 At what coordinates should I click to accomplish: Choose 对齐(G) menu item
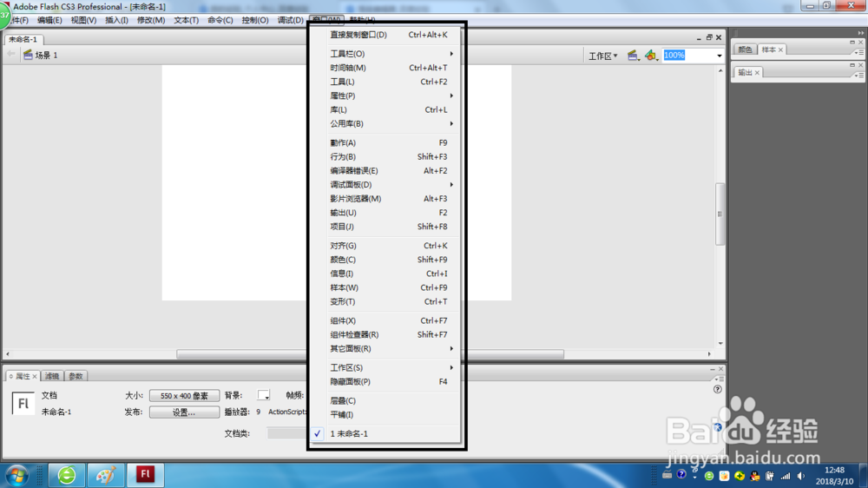click(385, 246)
